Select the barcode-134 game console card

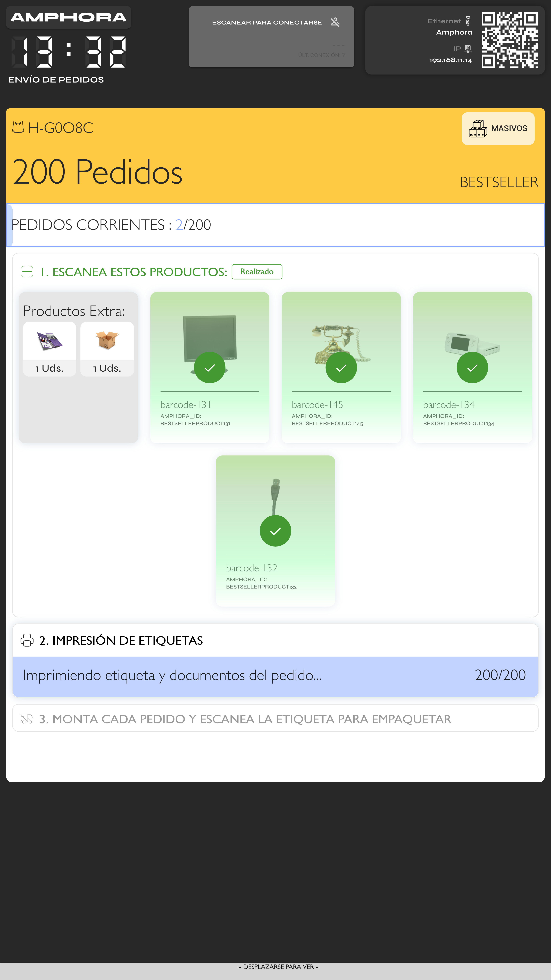(x=472, y=367)
